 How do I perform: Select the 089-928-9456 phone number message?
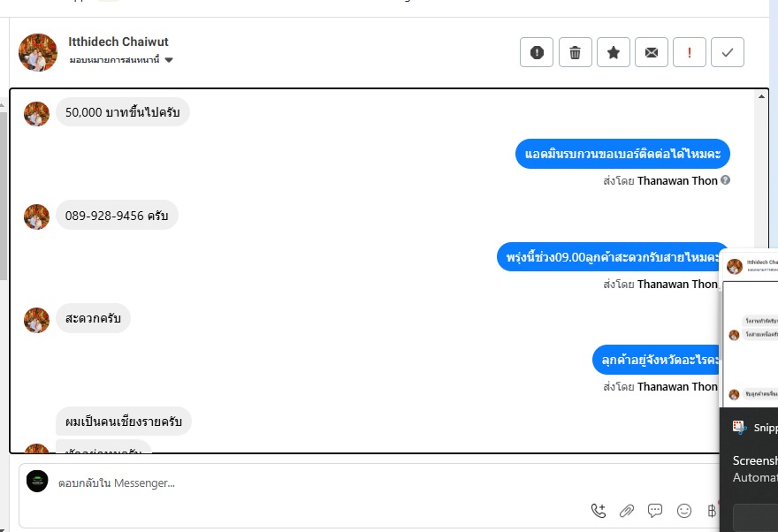117,215
